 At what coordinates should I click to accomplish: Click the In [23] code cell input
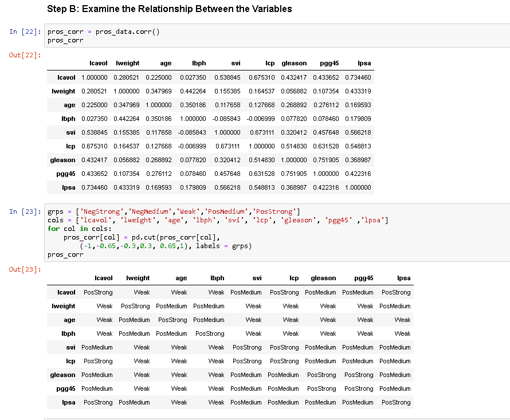pyautogui.click(x=277, y=233)
